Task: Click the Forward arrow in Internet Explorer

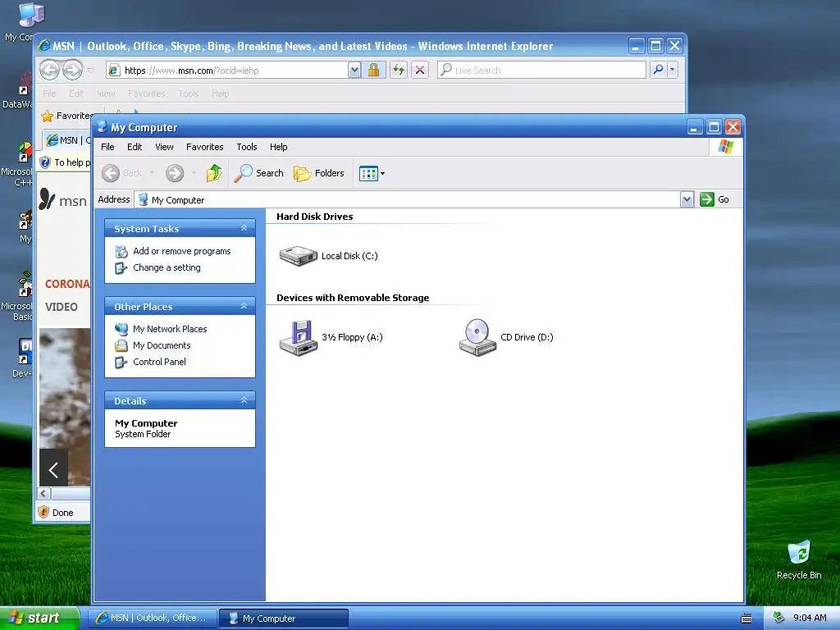Action: (x=72, y=70)
